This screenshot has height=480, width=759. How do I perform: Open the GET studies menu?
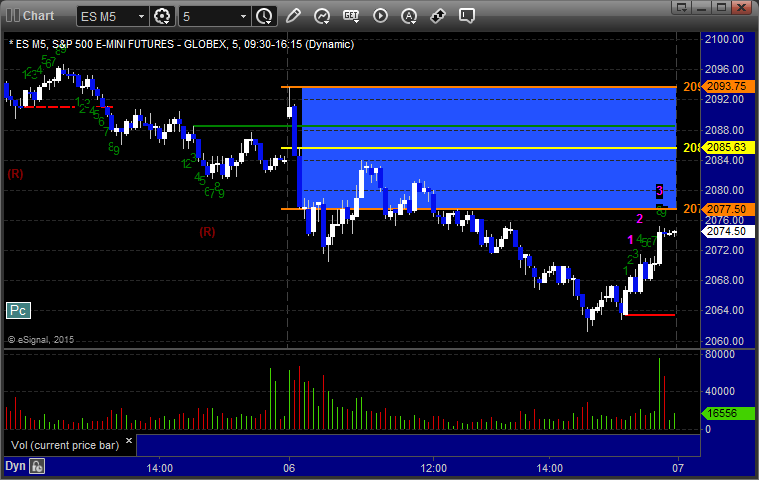click(x=351, y=16)
